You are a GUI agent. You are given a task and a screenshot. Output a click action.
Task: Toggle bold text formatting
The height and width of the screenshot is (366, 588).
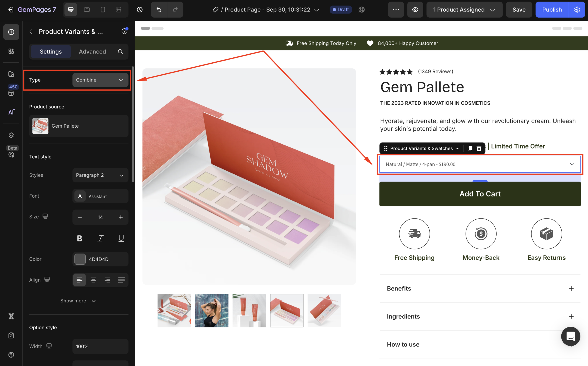pyautogui.click(x=79, y=238)
